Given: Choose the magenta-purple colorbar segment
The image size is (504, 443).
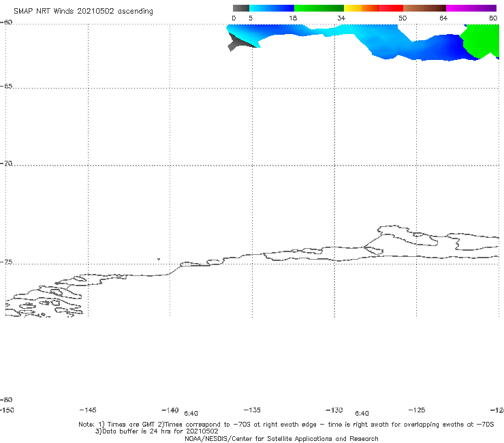Looking at the screenshot, I should point(471,8).
